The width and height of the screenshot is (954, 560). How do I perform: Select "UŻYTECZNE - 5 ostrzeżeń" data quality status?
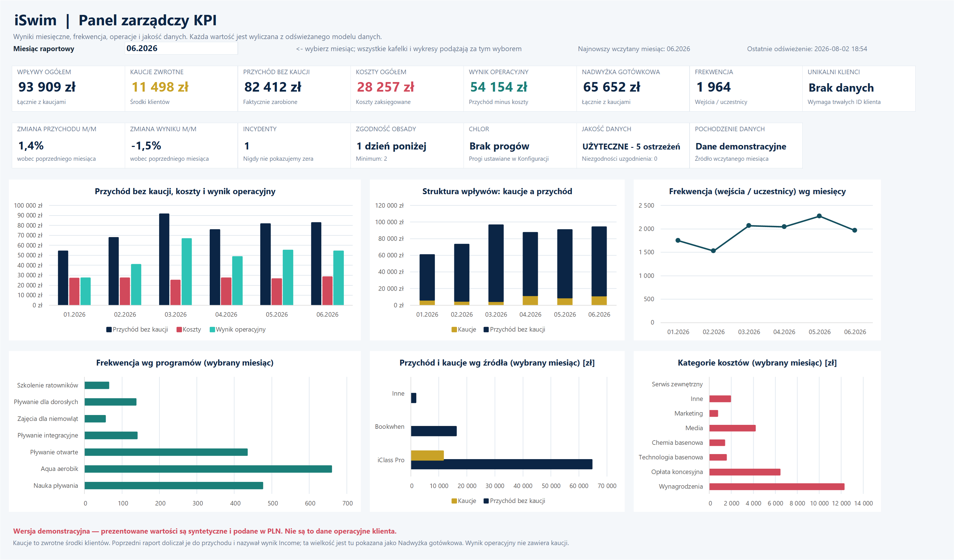click(x=631, y=146)
